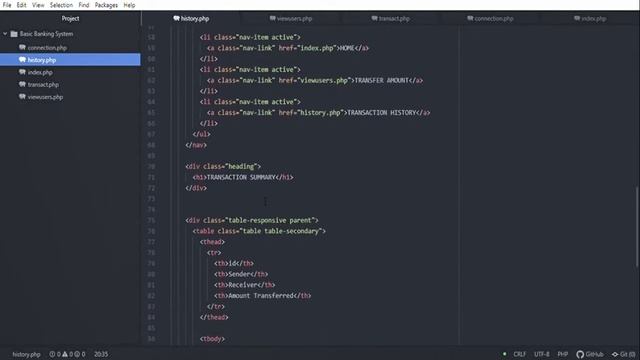Click the Receiver table header line
The image size is (640, 360).
(x=244, y=285)
